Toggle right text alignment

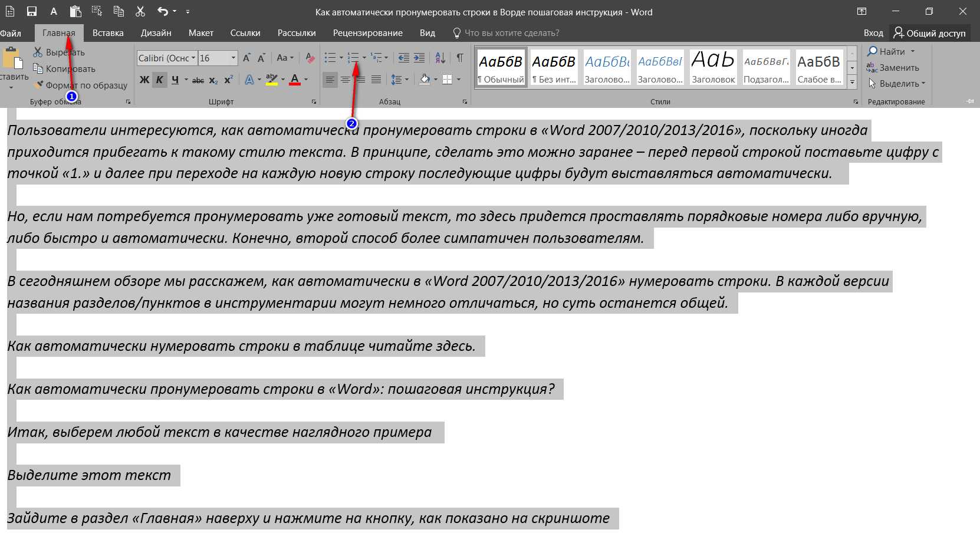[361, 80]
